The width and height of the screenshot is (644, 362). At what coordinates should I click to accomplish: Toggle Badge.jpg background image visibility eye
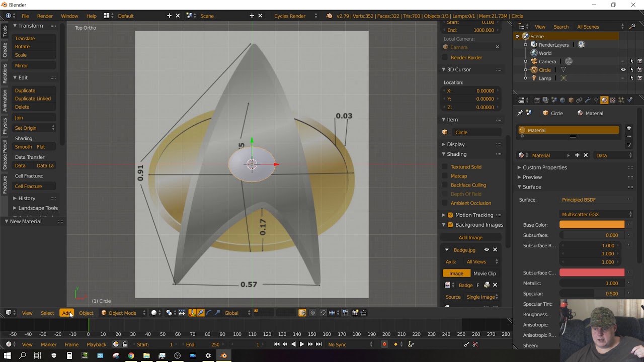click(x=487, y=250)
